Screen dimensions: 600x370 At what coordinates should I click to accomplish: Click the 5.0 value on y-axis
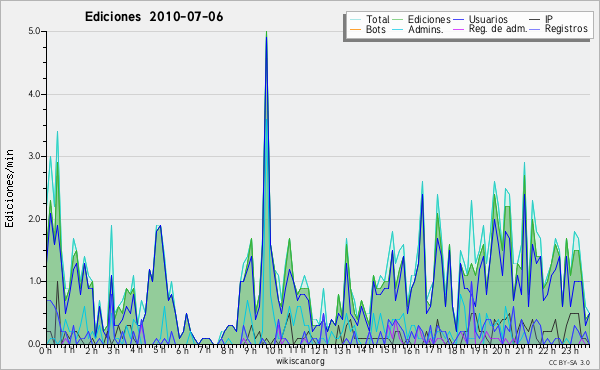click(x=34, y=31)
